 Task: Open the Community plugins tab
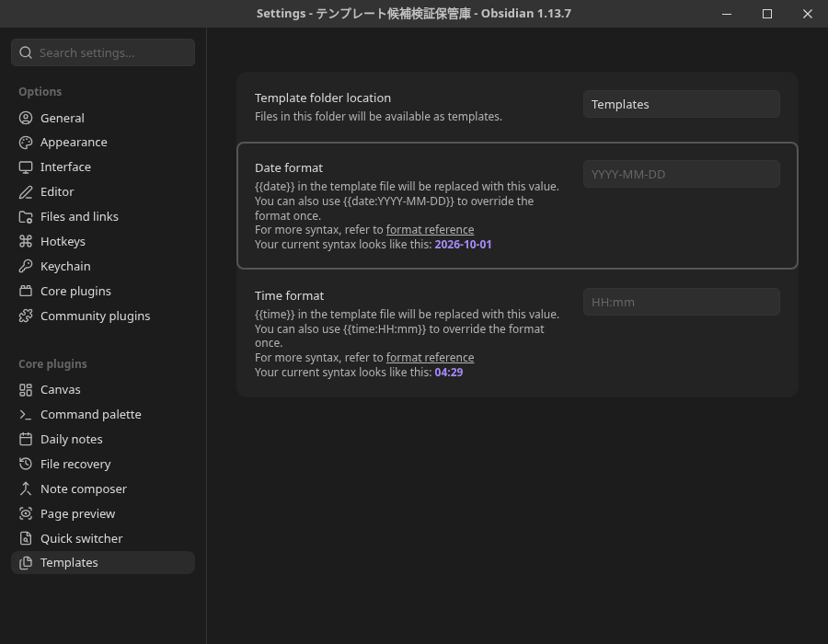(103, 316)
